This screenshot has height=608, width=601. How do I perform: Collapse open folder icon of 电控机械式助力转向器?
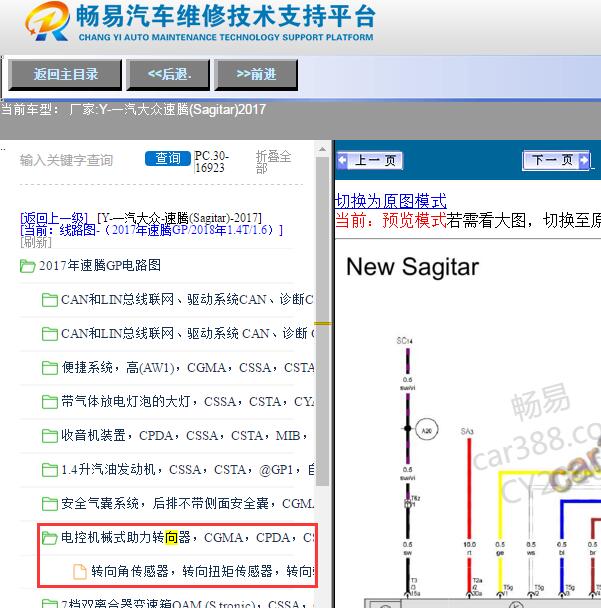pos(50,538)
